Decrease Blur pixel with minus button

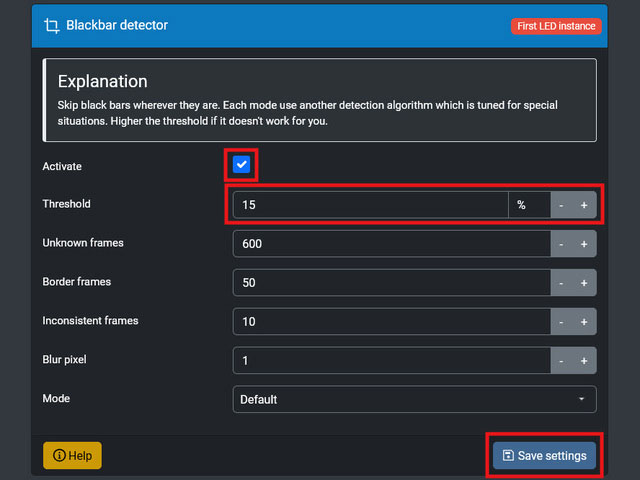click(x=561, y=360)
